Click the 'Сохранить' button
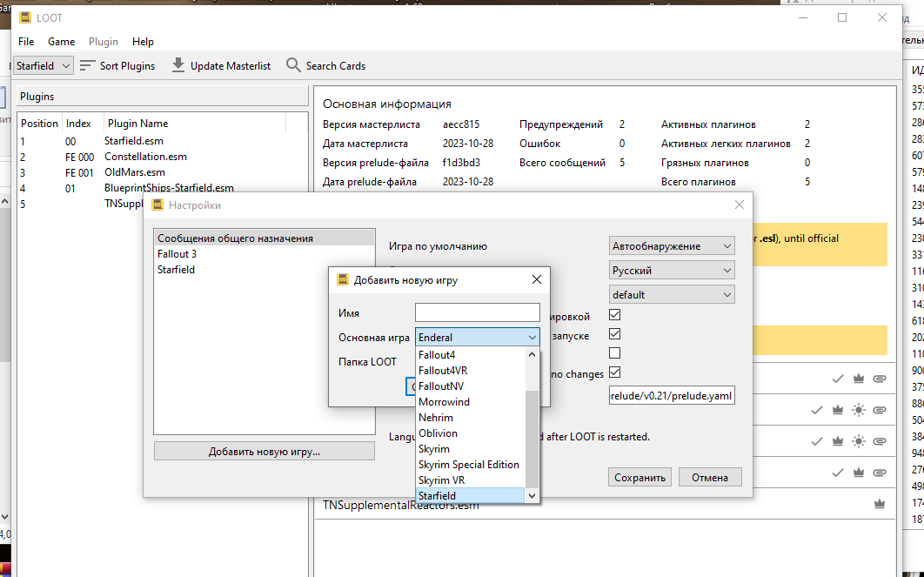 pyautogui.click(x=639, y=477)
